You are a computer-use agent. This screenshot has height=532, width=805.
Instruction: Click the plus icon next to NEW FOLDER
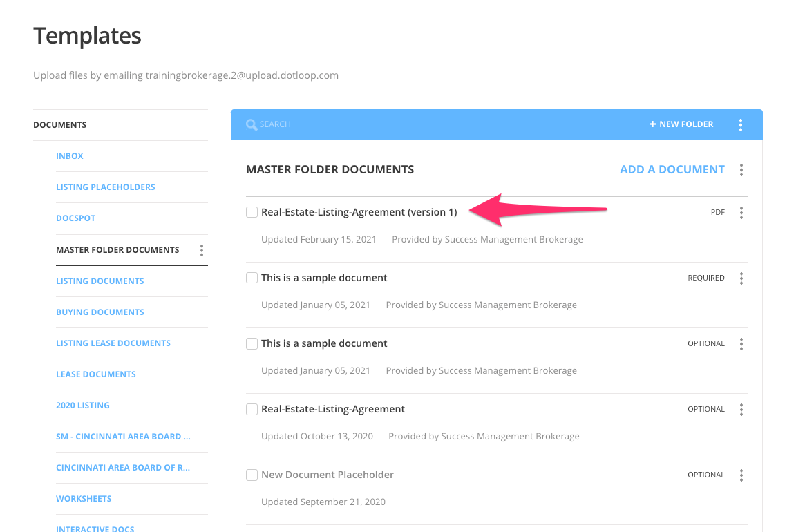(x=651, y=124)
